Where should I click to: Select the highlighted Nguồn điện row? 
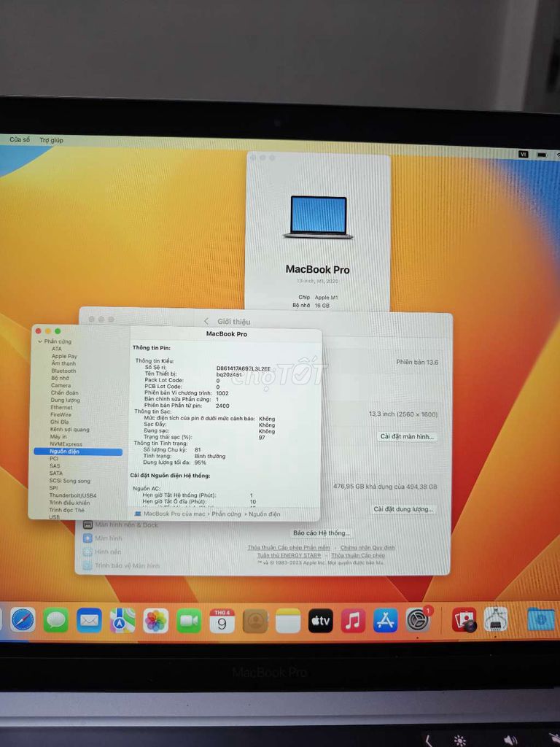tap(78, 451)
